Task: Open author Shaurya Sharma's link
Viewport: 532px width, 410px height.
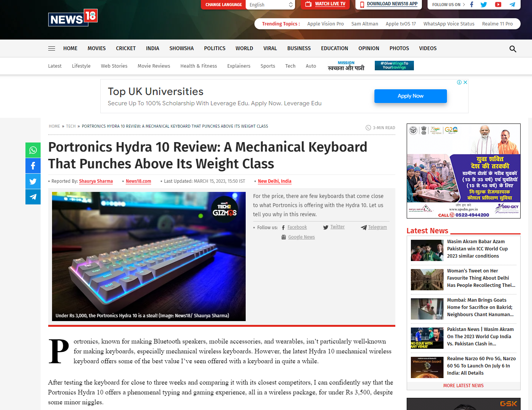Action: 96,181
